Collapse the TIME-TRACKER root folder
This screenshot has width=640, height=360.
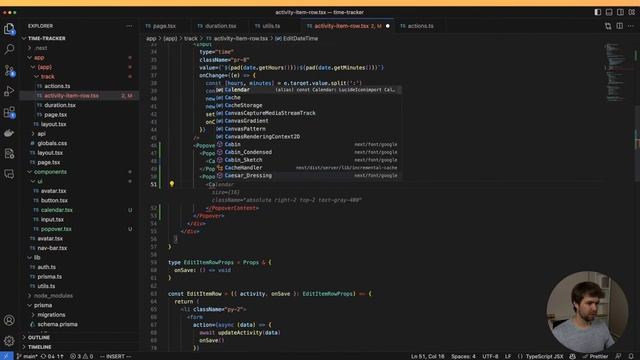tap(47, 38)
